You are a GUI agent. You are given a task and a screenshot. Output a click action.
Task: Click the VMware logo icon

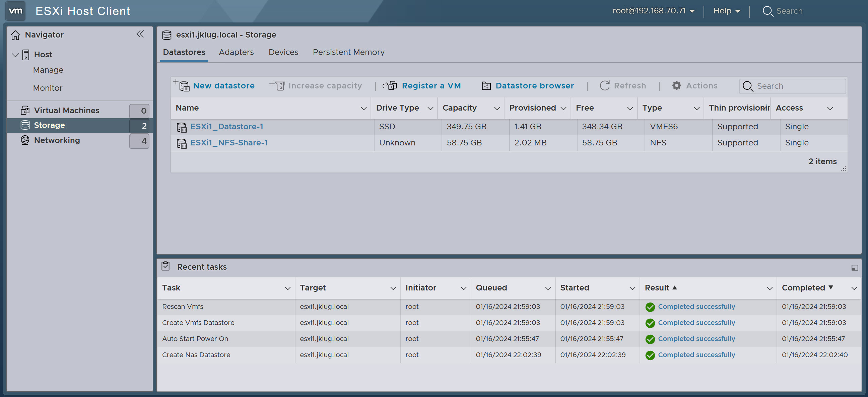point(15,11)
